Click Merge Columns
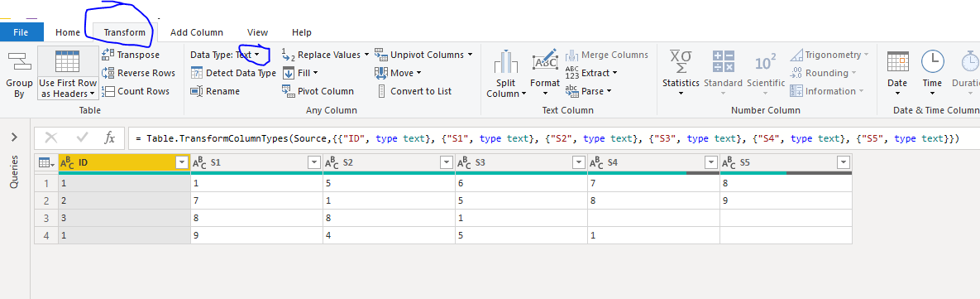The image size is (980, 299). click(607, 55)
